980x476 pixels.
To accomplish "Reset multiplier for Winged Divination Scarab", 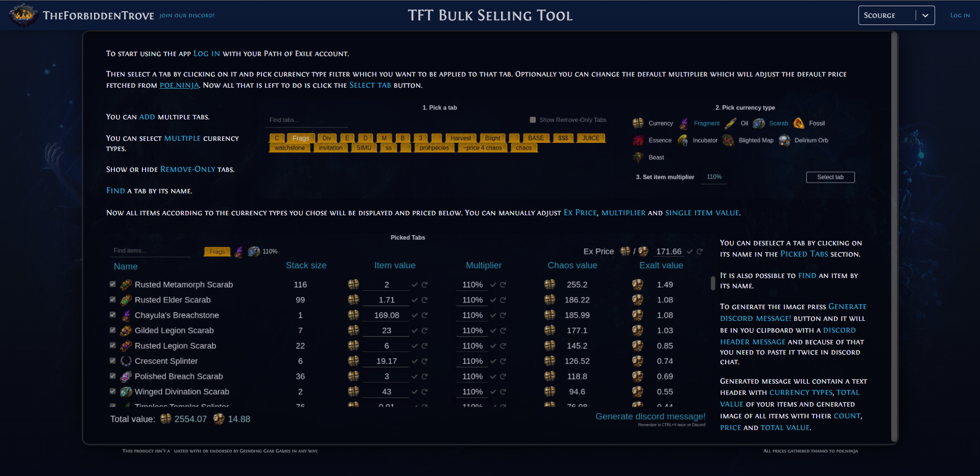I will pos(503,392).
